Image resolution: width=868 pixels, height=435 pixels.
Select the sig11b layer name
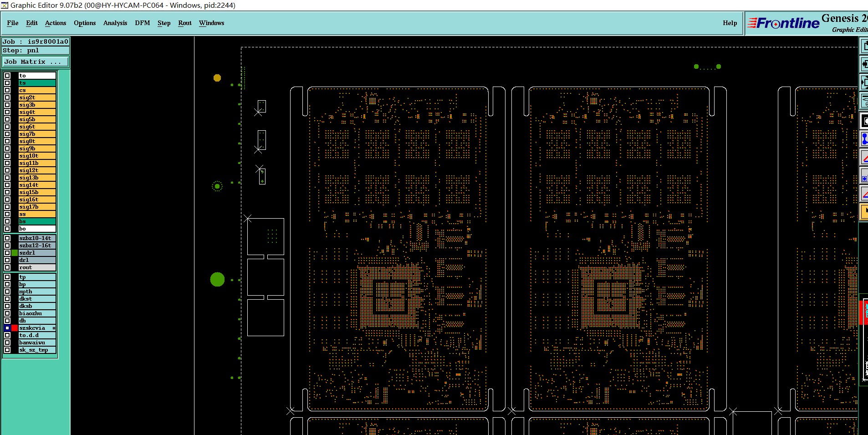pos(37,163)
